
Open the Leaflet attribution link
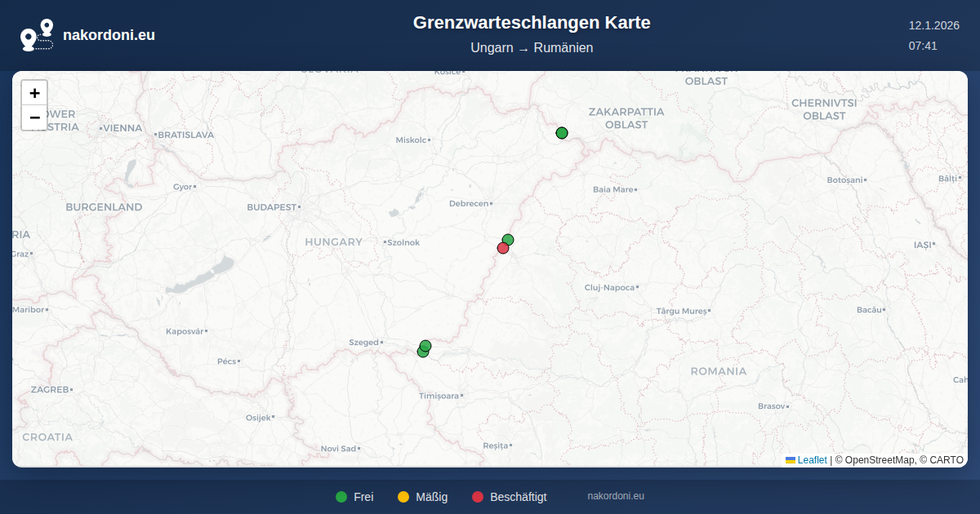click(812, 460)
